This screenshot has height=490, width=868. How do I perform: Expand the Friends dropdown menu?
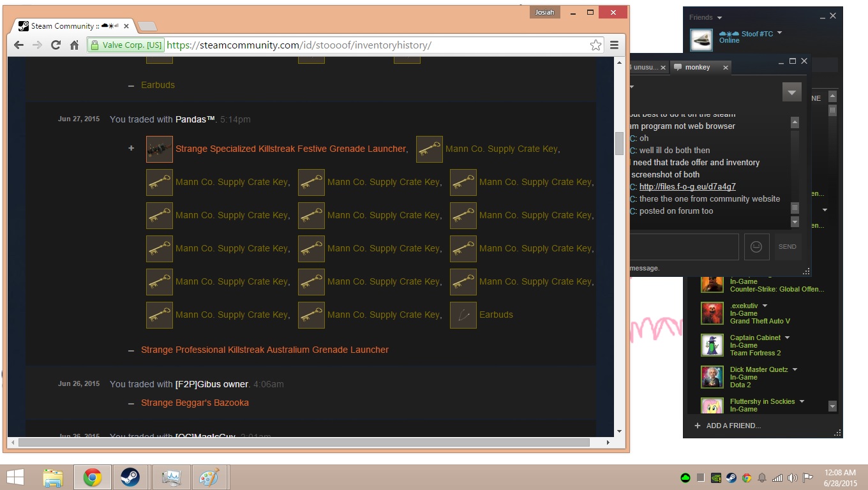[719, 18]
